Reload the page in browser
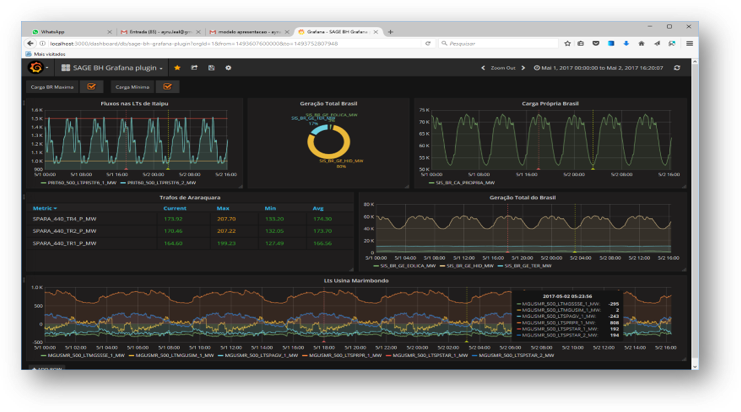The height and width of the screenshot is (412, 741). pyautogui.click(x=428, y=44)
